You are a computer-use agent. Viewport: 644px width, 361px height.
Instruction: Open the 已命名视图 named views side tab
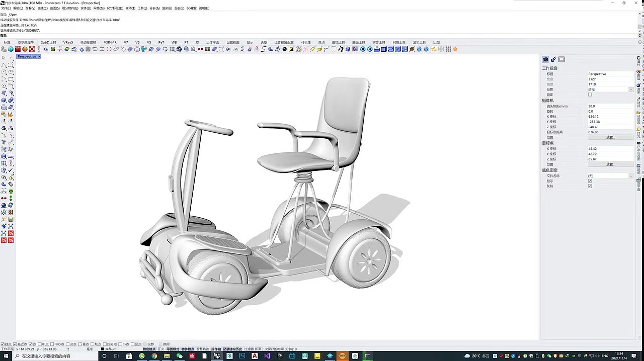click(x=639, y=152)
